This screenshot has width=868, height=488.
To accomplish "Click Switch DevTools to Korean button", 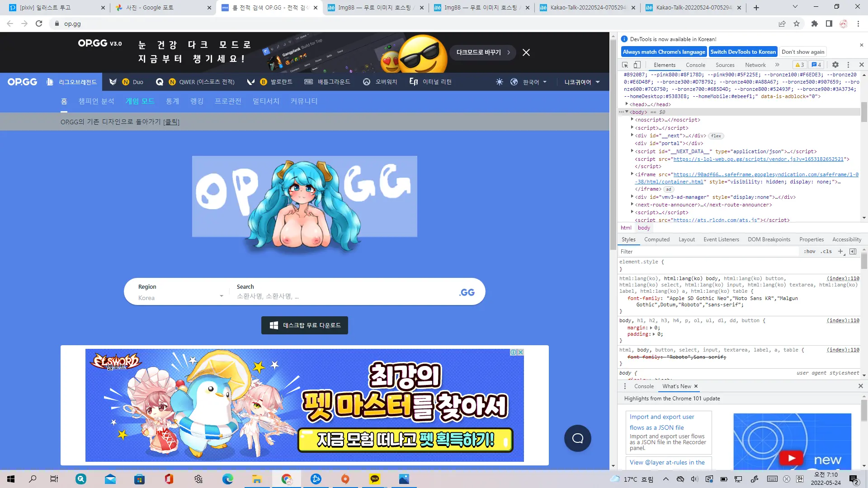I will click(743, 52).
